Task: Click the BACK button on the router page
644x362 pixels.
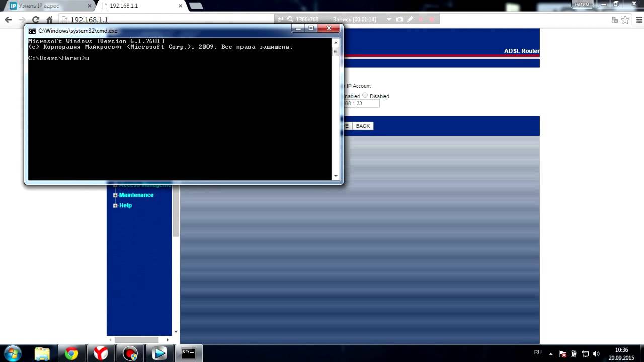Action: (x=363, y=126)
